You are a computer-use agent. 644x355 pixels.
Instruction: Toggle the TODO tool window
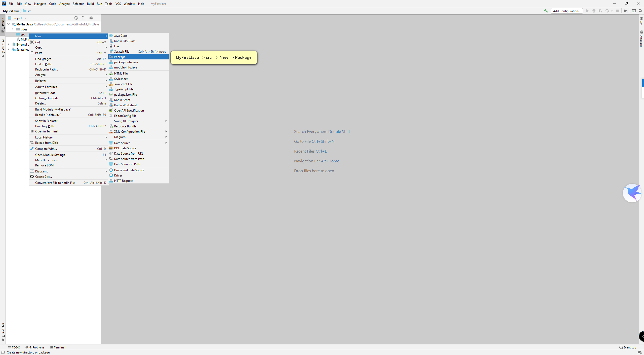pyautogui.click(x=14, y=347)
